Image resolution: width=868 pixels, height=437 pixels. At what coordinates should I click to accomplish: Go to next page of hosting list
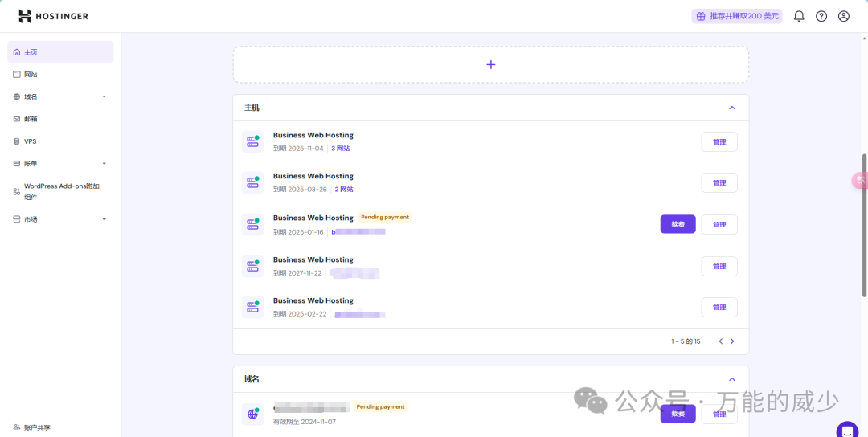pyautogui.click(x=732, y=341)
